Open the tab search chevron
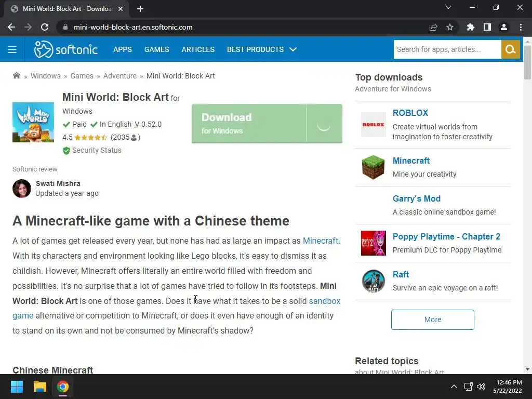Screen dimensions: 532x399 point(448,7)
